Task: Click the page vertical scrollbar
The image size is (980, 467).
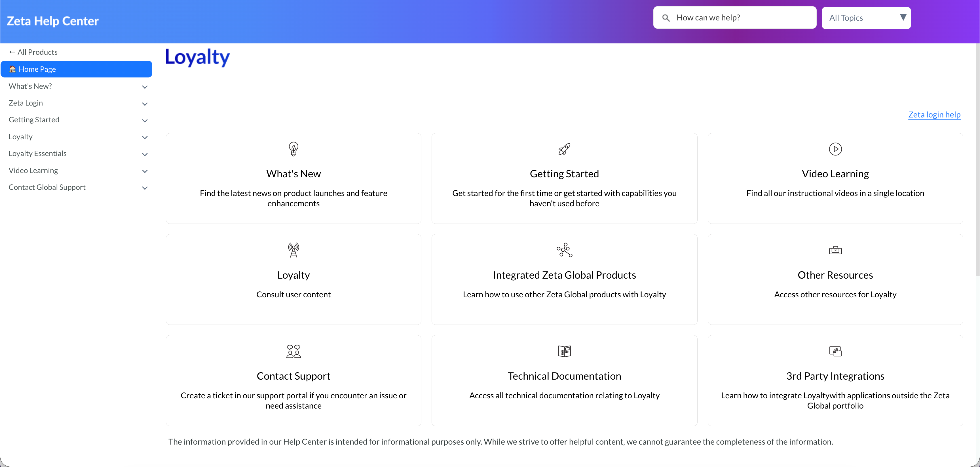Action: click(x=978, y=160)
